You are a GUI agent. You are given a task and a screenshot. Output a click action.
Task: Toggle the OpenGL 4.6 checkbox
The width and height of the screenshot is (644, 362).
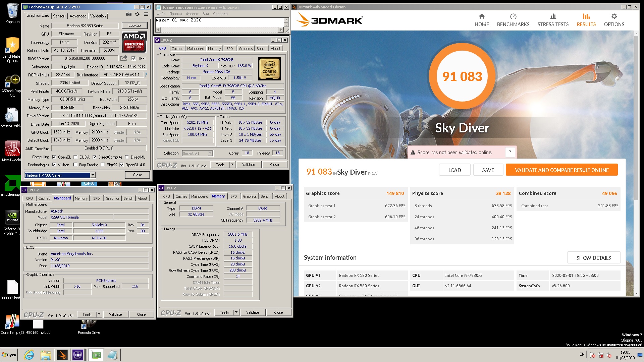pos(121,165)
